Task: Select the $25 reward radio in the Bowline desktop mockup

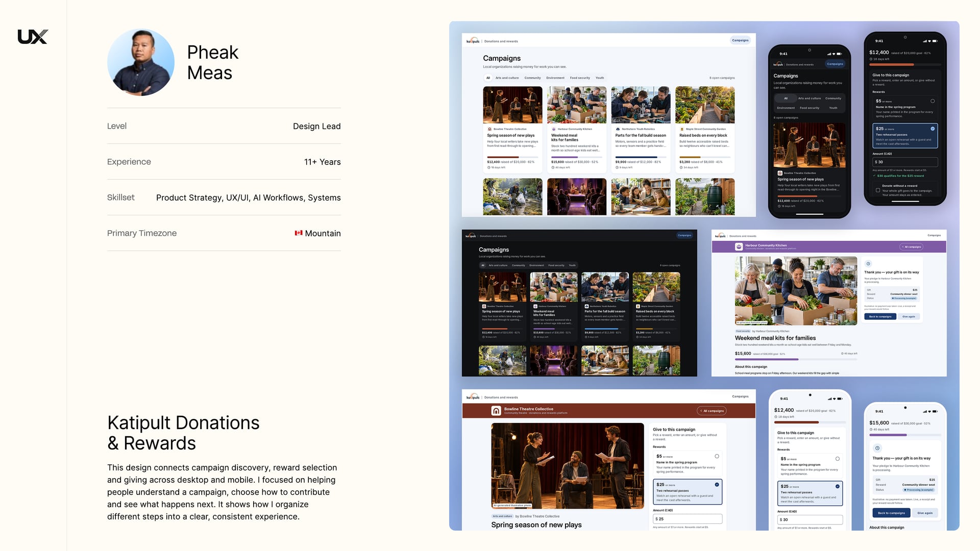Action: (x=717, y=485)
